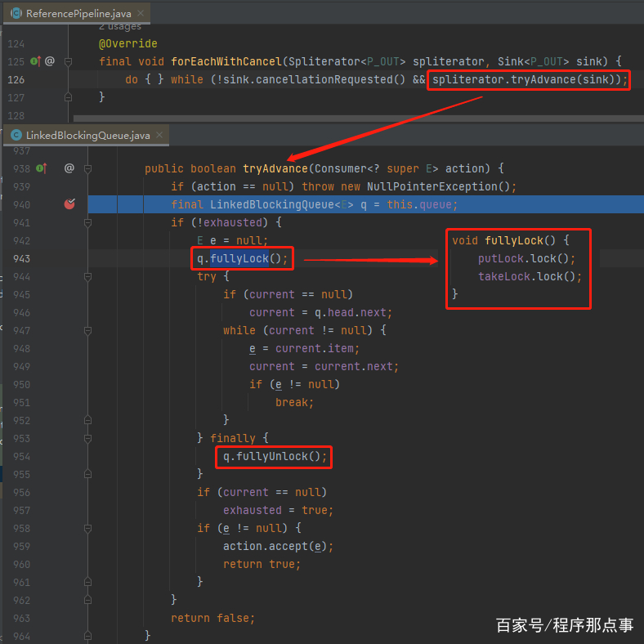Close the LinkedBlockingQueue.java tab
The width and height of the screenshot is (644, 644).
click(159, 135)
